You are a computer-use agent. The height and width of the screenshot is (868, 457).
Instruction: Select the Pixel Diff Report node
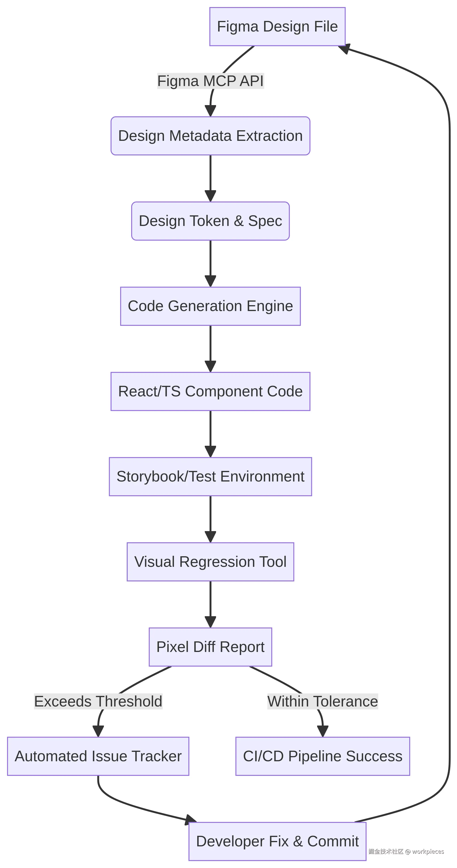point(210,647)
